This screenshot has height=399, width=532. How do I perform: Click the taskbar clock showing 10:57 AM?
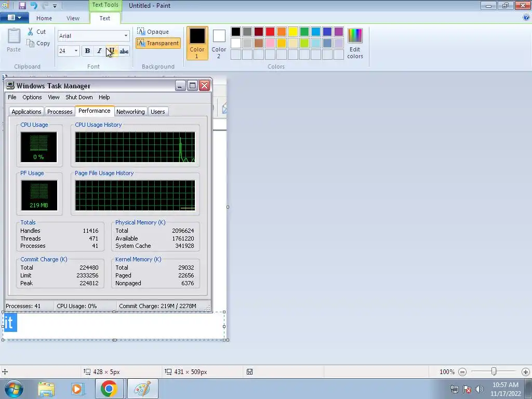506,389
